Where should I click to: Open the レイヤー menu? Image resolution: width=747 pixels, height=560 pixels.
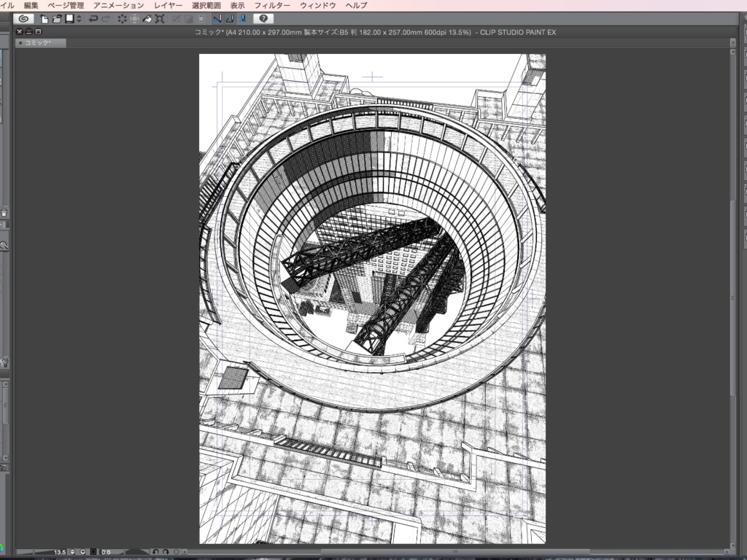[x=168, y=4]
